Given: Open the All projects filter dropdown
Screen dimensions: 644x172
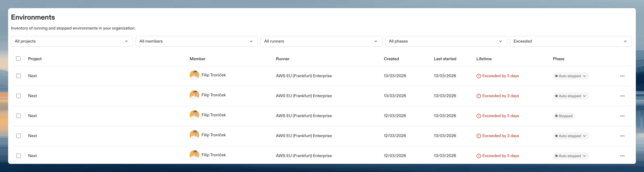Looking at the screenshot, I should [x=72, y=41].
